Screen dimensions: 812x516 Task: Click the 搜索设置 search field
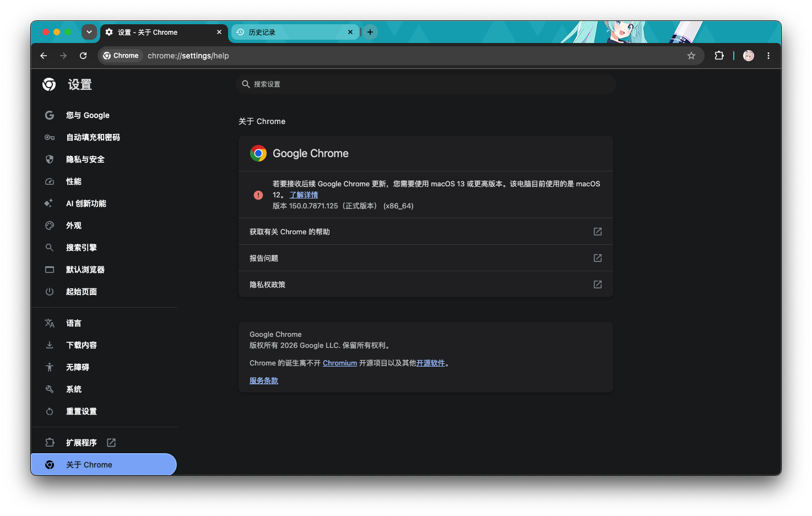tap(426, 84)
